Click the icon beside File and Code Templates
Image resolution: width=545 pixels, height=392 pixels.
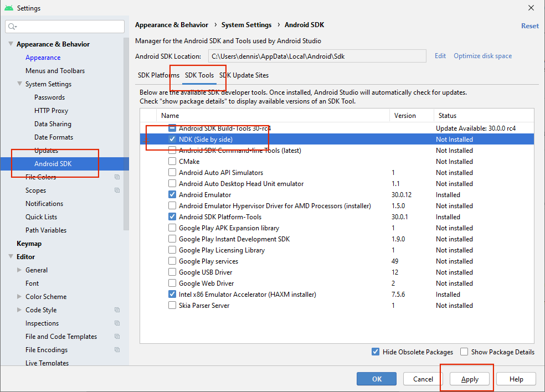[x=116, y=336]
